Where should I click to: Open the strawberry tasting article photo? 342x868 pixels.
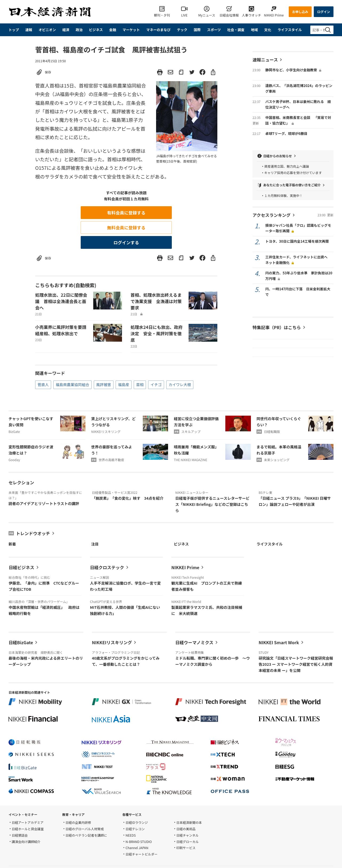[x=186, y=116]
